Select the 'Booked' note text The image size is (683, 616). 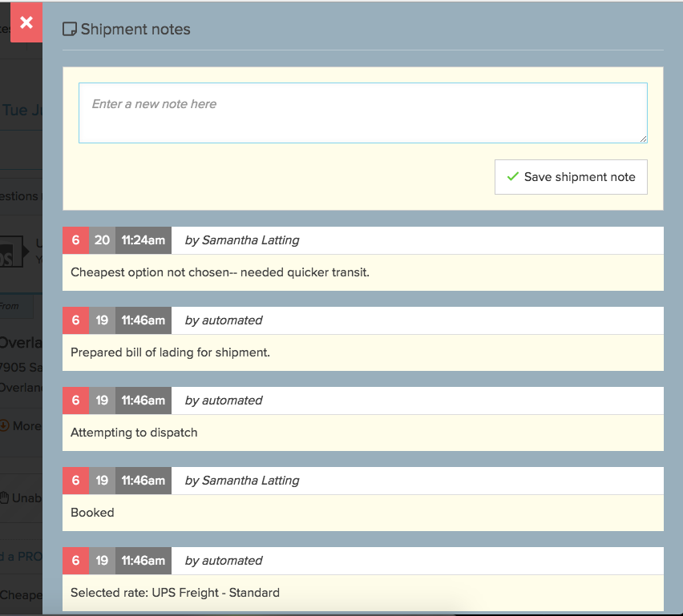[x=92, y=513]
